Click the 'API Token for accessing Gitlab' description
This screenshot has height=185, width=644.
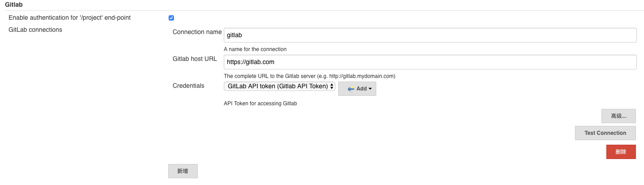[x=260, y=103]
